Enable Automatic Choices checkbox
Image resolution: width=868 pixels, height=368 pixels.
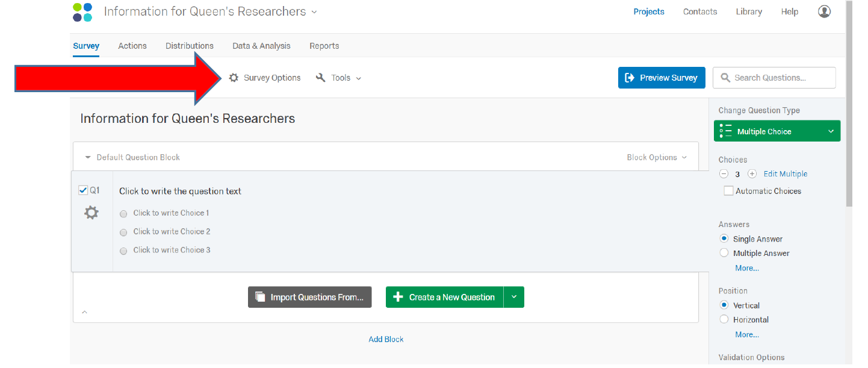tap(729, 191)
